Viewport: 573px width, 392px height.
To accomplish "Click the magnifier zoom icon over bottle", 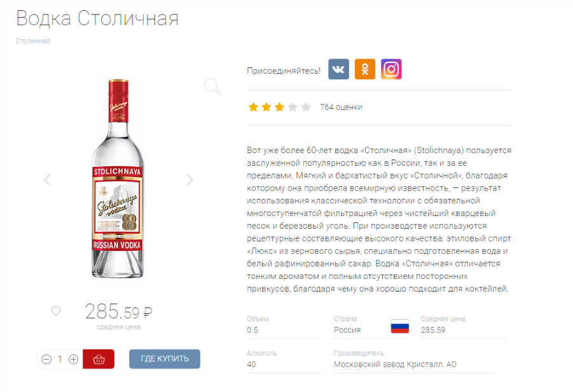I will (212, 87).
